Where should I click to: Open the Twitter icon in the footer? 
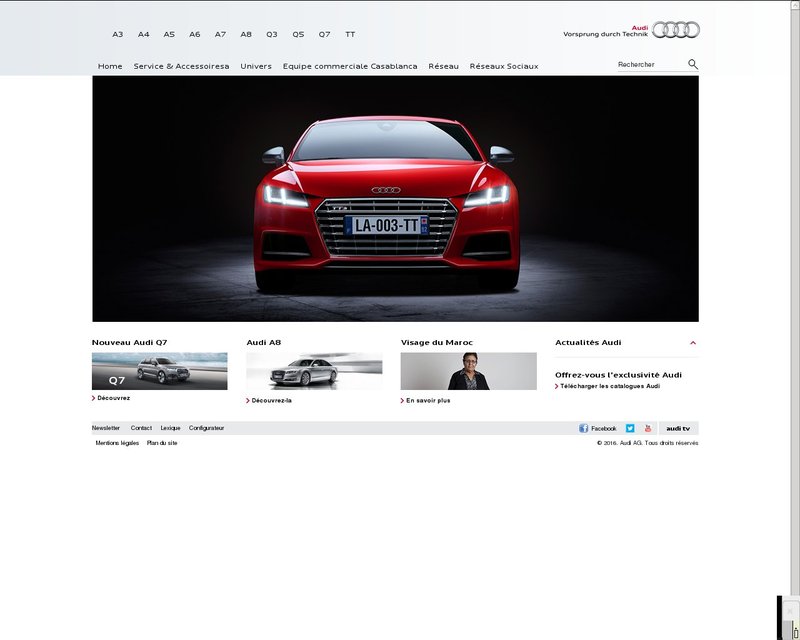coord(630,428)
